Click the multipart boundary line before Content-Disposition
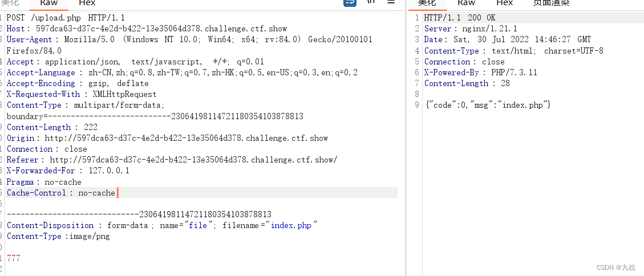Screen dimensions: 644x276 [x=139, y=214]
